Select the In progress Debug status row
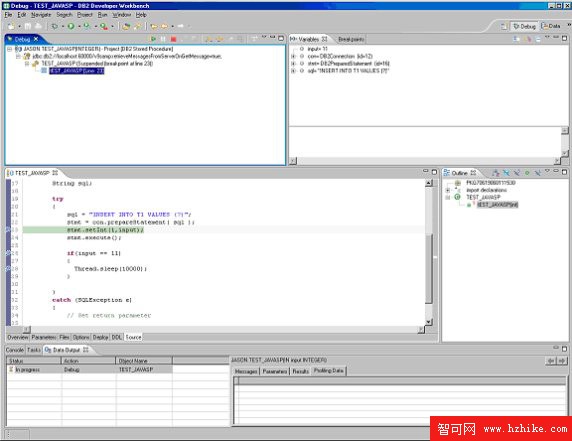 coord(89,370)
